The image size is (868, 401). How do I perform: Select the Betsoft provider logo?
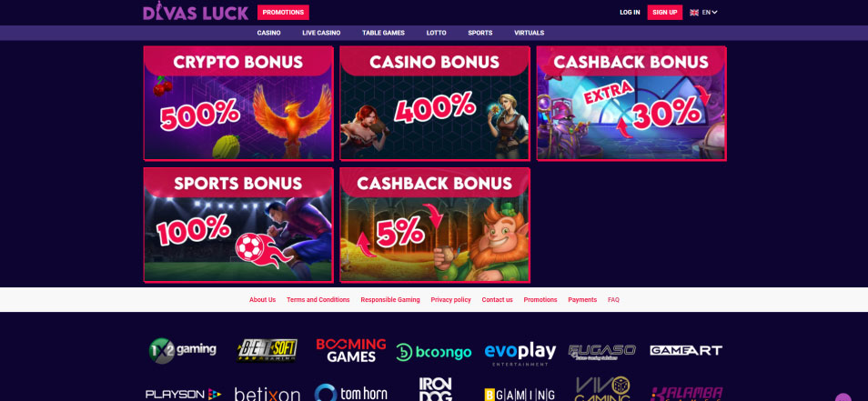coord(267,350)
